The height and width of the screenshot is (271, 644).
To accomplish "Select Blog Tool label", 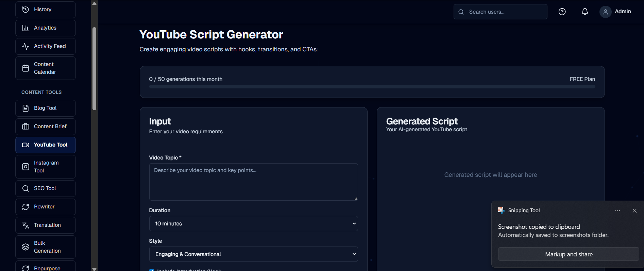I will click(x=45, y=108).
